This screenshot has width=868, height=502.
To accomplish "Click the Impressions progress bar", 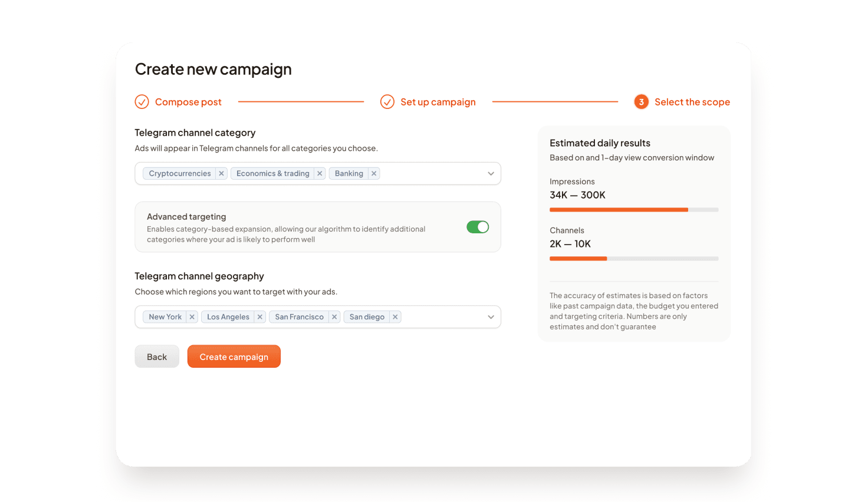I will pos(634,210).
